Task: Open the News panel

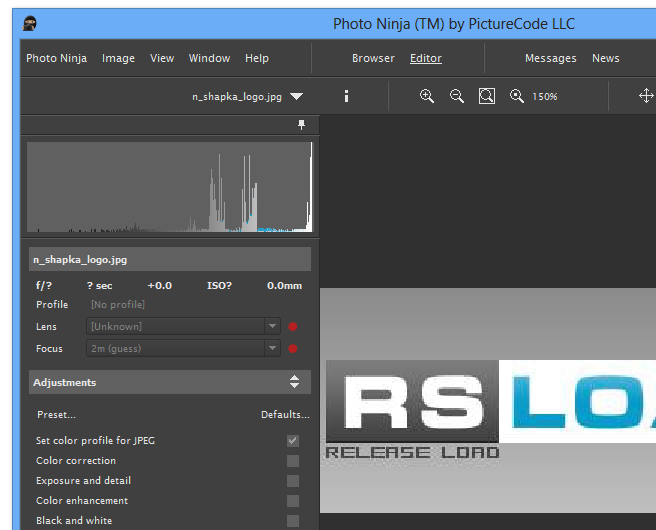Action: tap(605, 58)
